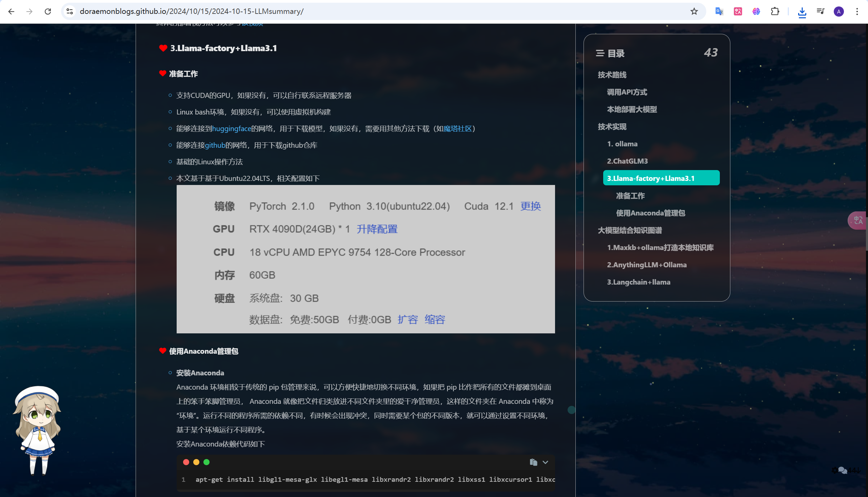868x497 pixels.
Task: Click the '基础的Linux操作方法' bullet text
Action: [210, 162]
